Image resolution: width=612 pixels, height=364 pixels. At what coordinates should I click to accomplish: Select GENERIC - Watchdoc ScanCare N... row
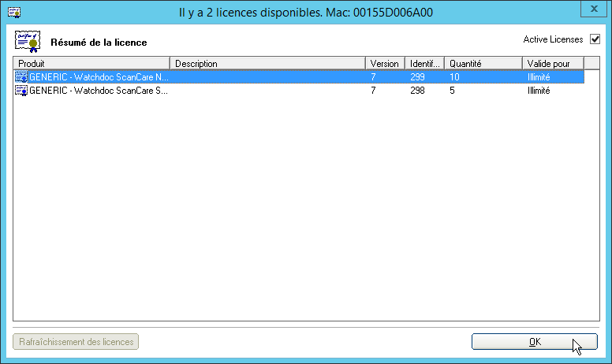pyautogui.click(x=299, y=76)
